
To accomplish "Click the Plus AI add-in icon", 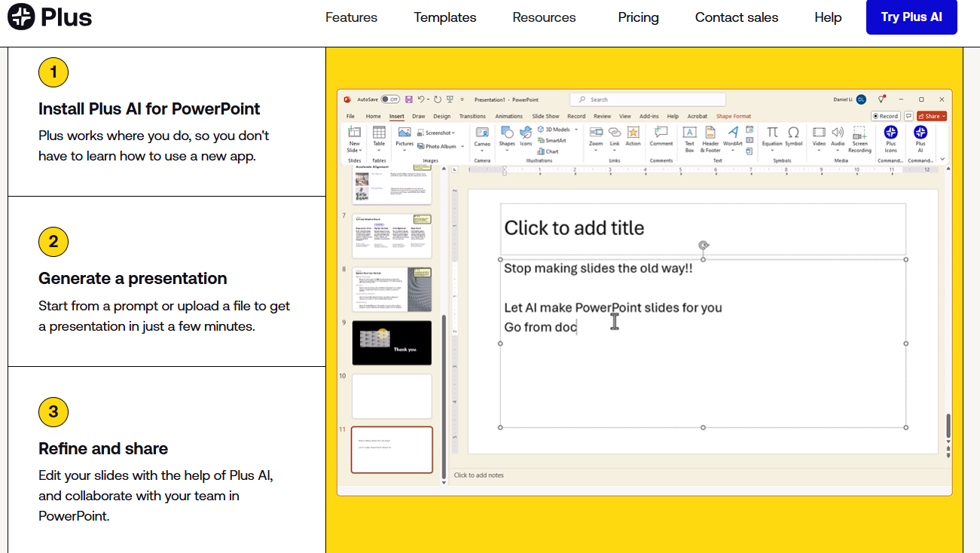I will coord(920,133).
